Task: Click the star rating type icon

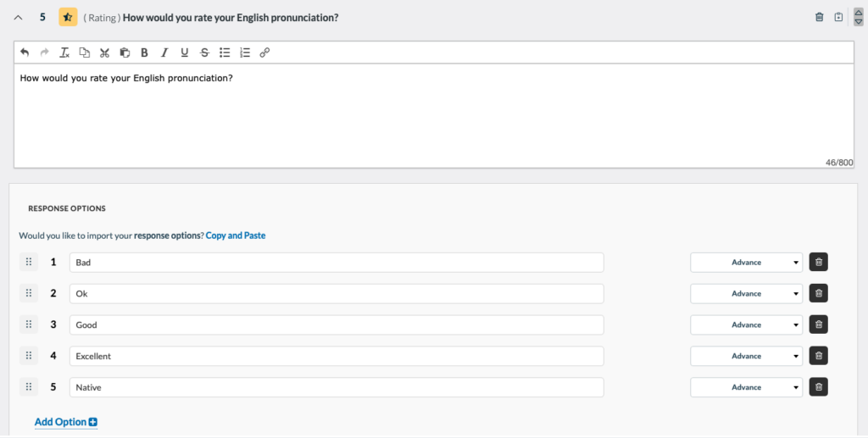Action: [x=68, y=17]
